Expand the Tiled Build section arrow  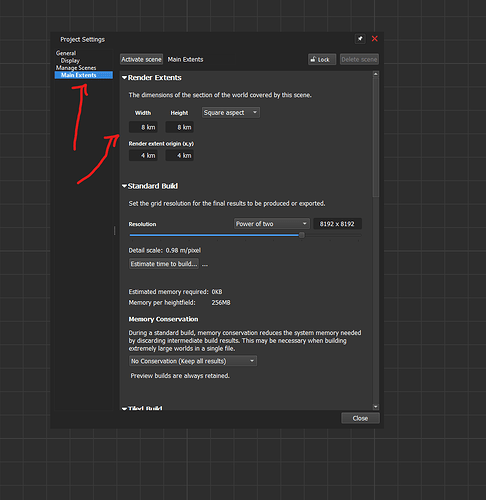tap(124, 408)
